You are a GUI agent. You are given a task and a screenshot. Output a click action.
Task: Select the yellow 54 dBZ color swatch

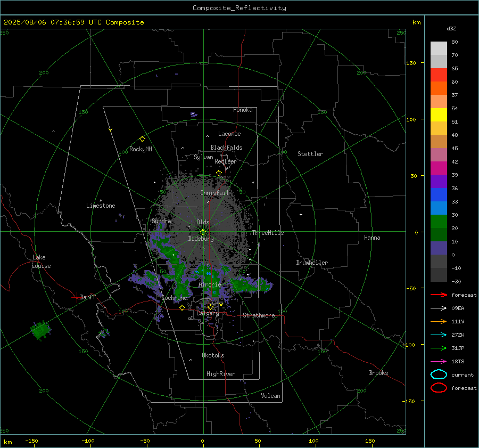coord(439,115)
